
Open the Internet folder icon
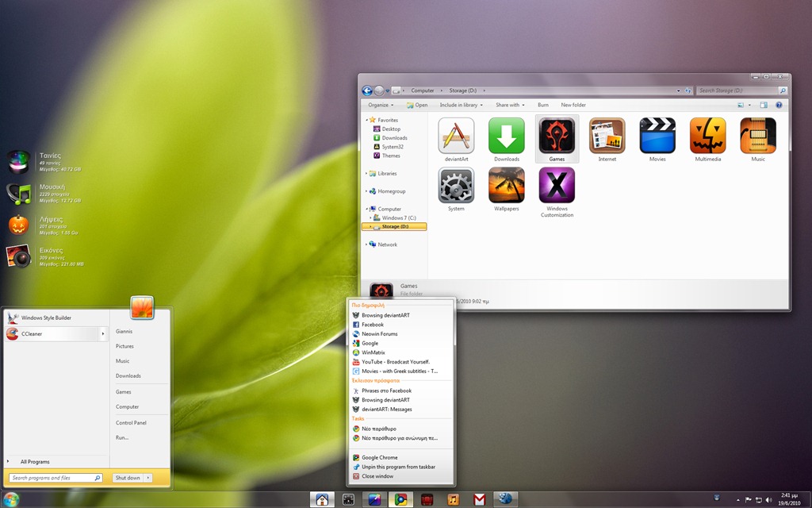[607, 136]
